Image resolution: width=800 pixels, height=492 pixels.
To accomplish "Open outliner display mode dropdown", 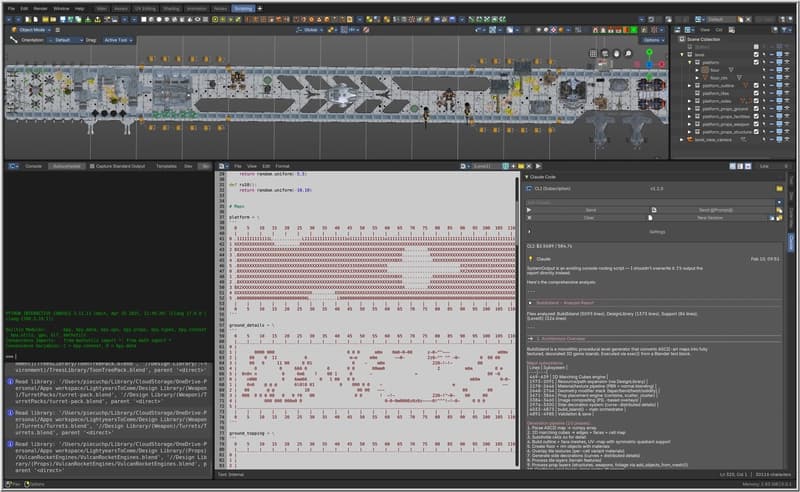I will point(689,30).
